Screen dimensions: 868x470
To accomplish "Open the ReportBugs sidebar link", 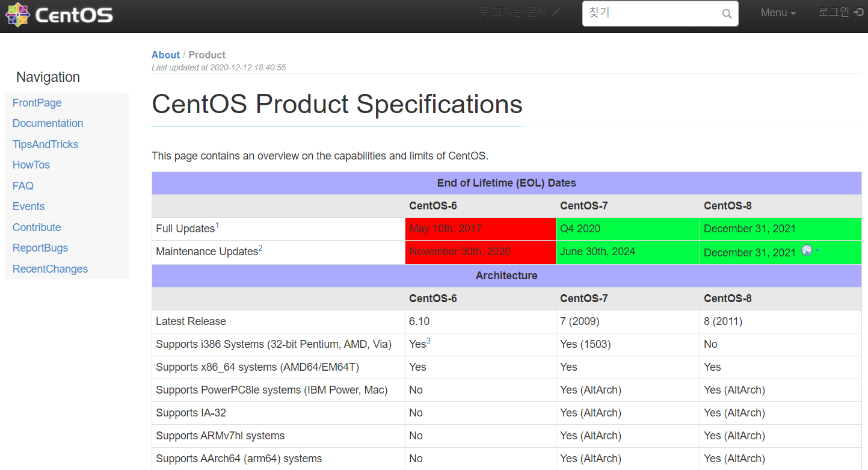I will 40,248.
